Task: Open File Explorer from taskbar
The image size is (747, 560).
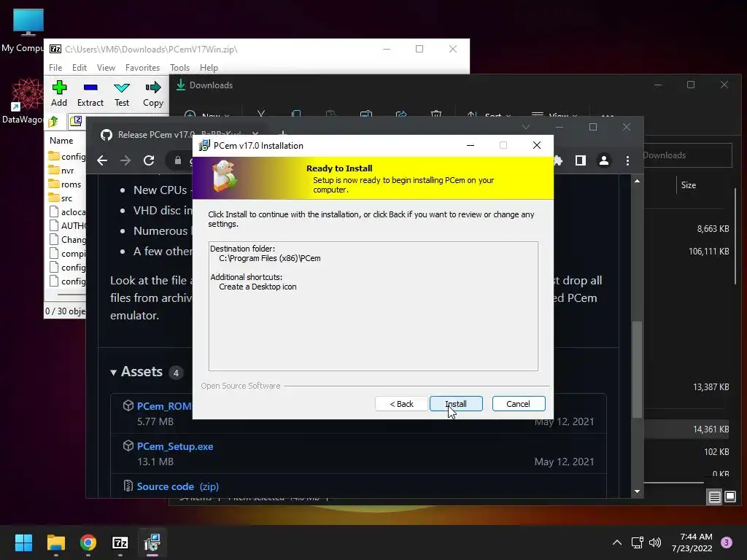Action: [55, 542]
